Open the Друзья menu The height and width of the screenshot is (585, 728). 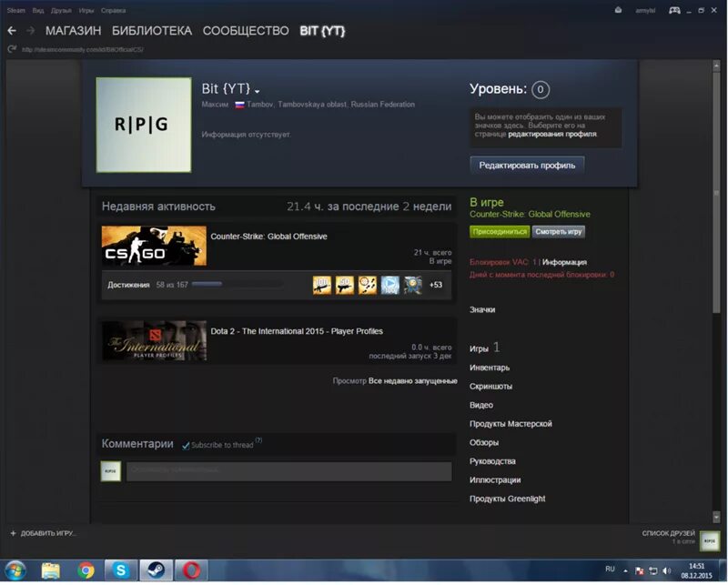(x=61, y=10)
